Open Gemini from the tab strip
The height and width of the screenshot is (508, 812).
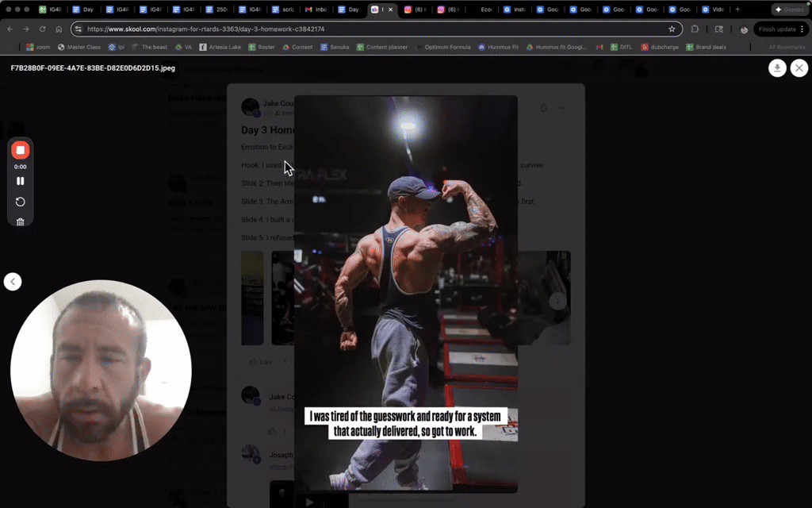(789, 10)
